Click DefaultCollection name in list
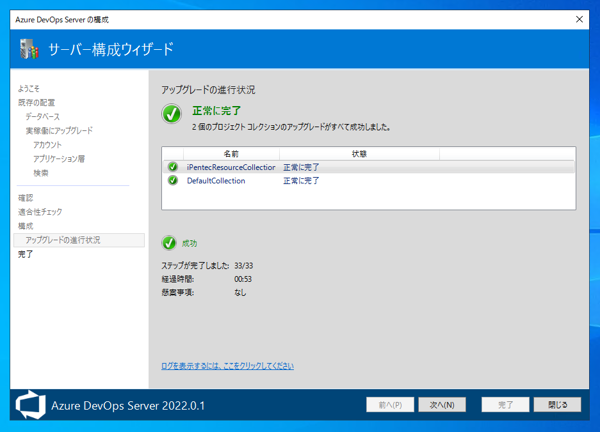 tap(216, 181)
